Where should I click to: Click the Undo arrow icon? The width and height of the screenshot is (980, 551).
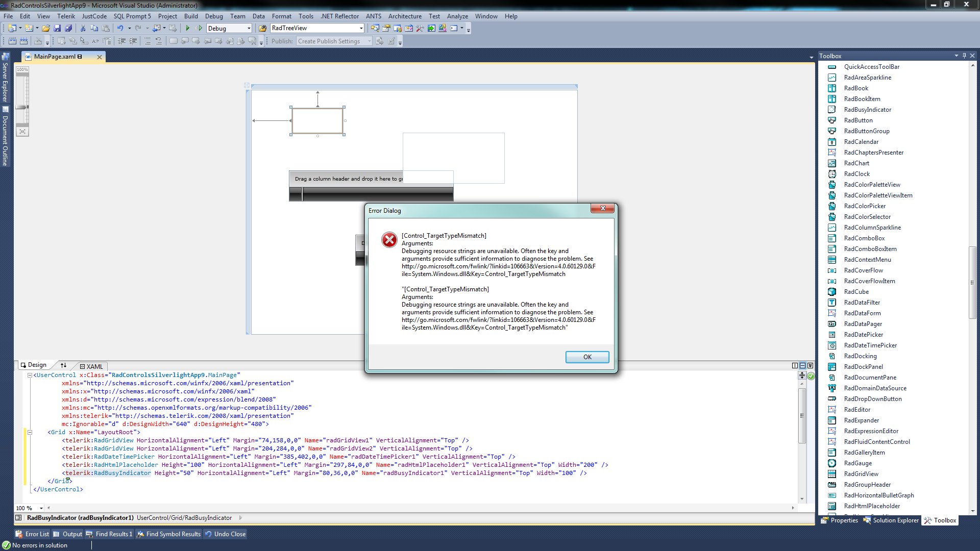pos(120,29)
